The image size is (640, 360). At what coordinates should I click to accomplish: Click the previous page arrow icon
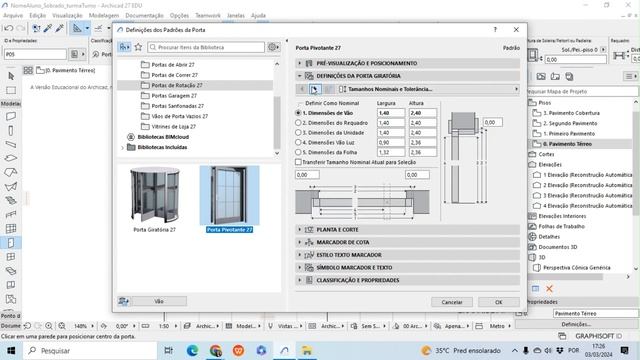(x=302, y=89)
